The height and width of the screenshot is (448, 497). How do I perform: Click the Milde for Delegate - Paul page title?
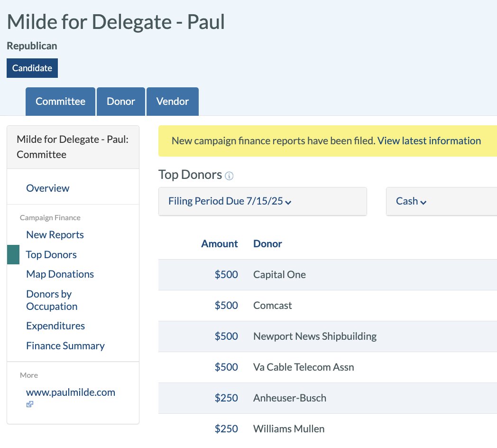(x=116, y=22)
